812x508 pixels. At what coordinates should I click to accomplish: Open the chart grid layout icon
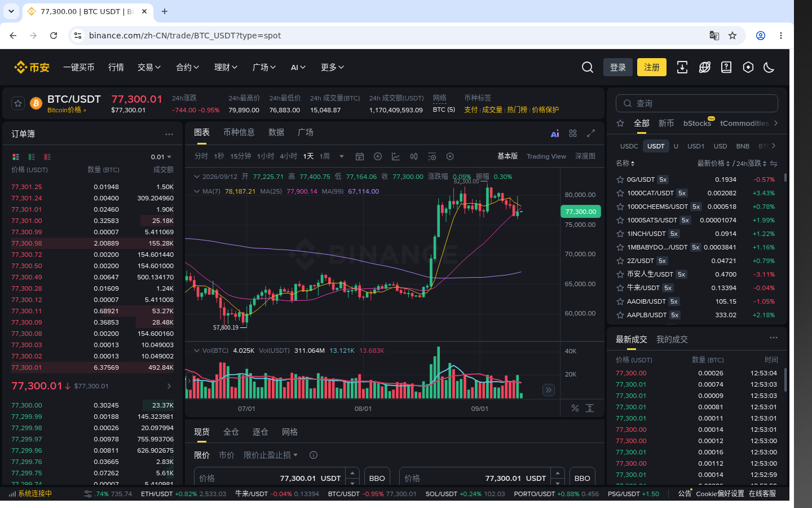pos(573,133)
